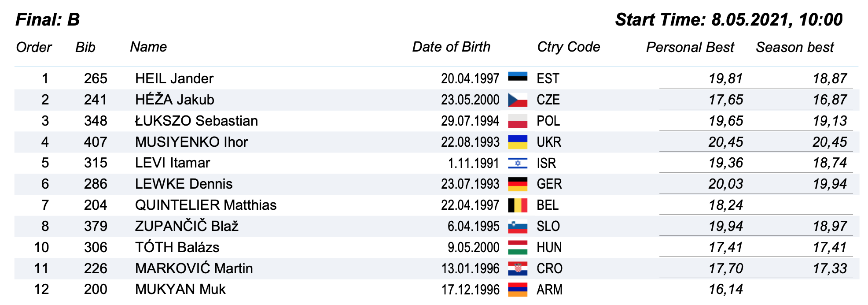Click the Israel flag icon
This screenshot has height=305, width=868.
(x=518, y=163)
